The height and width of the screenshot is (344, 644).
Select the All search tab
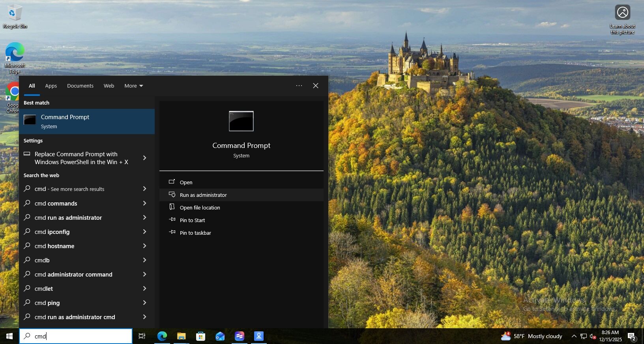pos(32,86)
